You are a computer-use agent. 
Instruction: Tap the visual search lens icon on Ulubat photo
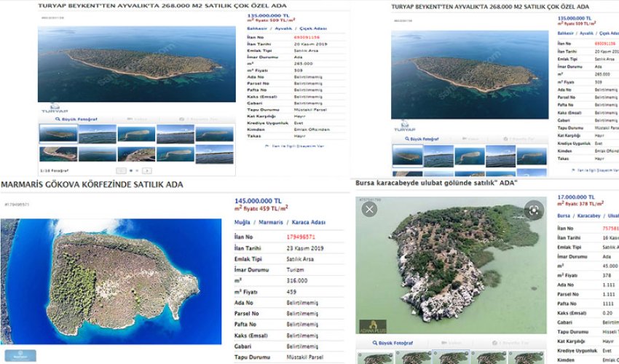click(534, 210)
